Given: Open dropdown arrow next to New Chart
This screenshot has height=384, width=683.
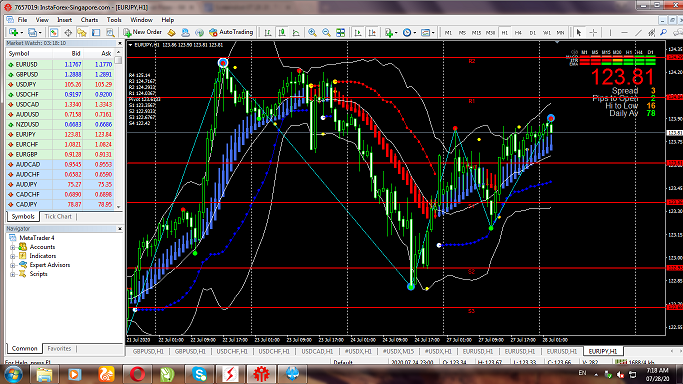Looking at the screenshot, I should coord(21,33).
